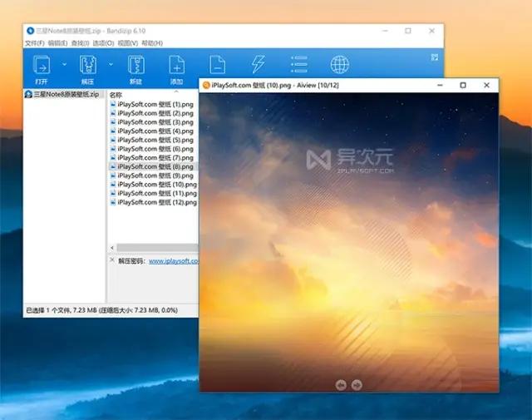532x420 pixels.
Task: Select file iPlaySoft.com 壁纸 (1).png
Action: [155, 104]
